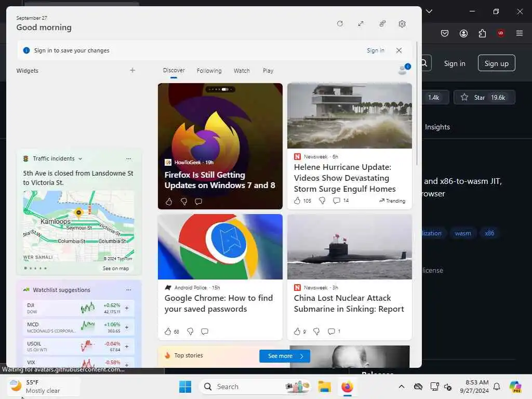The image size is (532, 399).
Task: Show hidden system tray icons
Action: pyautogui.click(x=401, y=387)
